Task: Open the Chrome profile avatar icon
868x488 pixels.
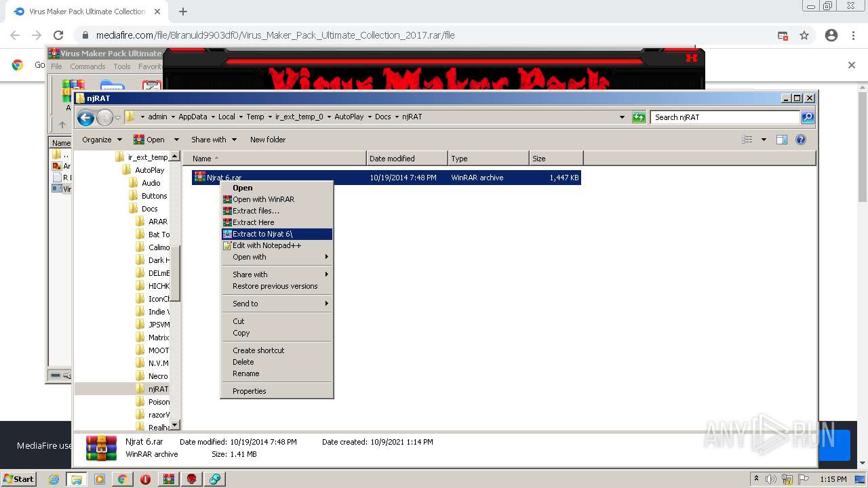Action: (x=831, y=35)
